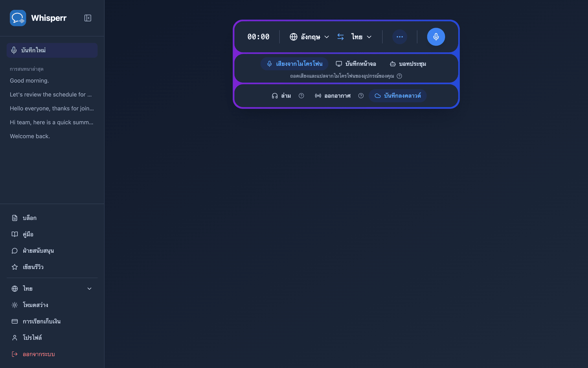Viewport: 588px width, 368px height.
Task: Open the three-dots more options button
Action: coord(399,37)
